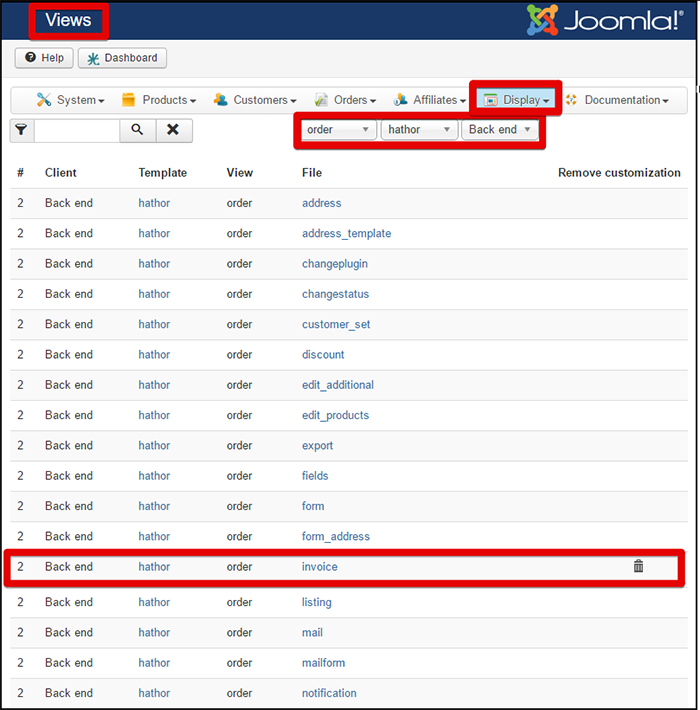Open the fields file link
Image resolution: width=700 pixels, height=710 pixels.
pyautogui.click(x=315, y=476)
